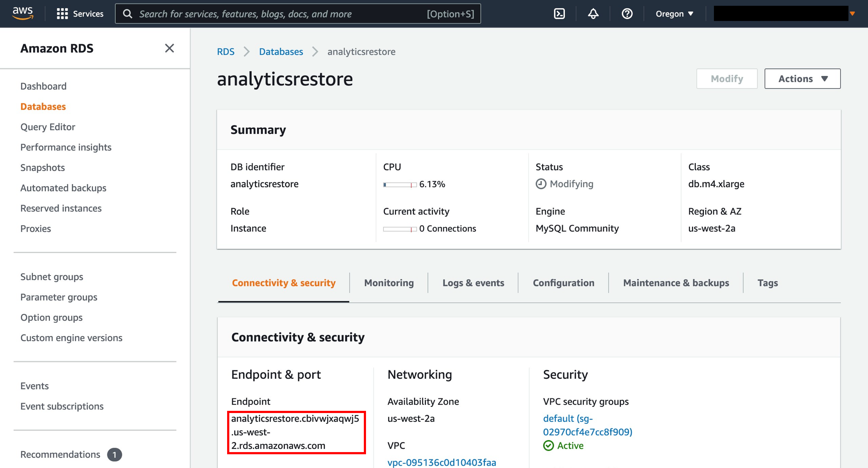
Task: Click the Role Instance value
Action: [x=248, y=228]
